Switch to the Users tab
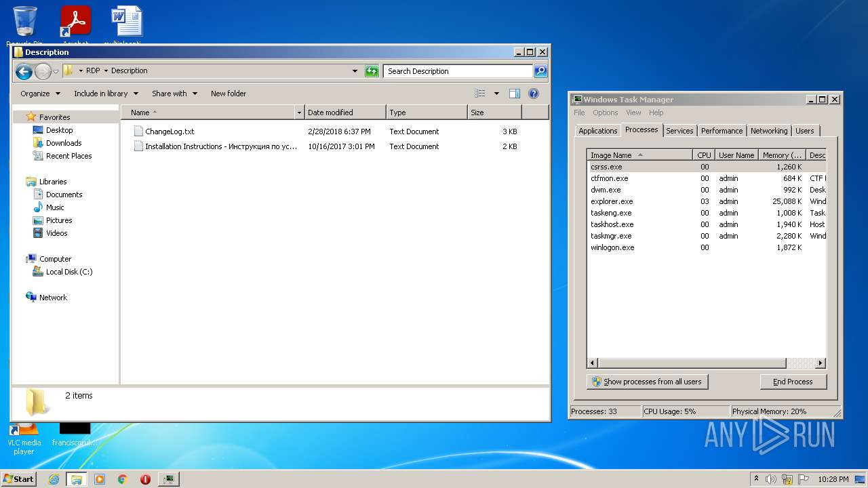The width and height of the screenshot is (868, 488). pos(805,131)
